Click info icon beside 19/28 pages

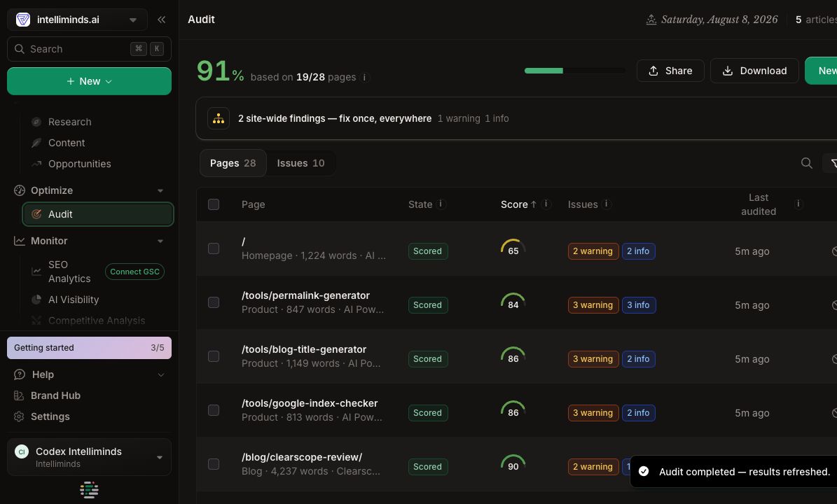(x=365, y=77)
